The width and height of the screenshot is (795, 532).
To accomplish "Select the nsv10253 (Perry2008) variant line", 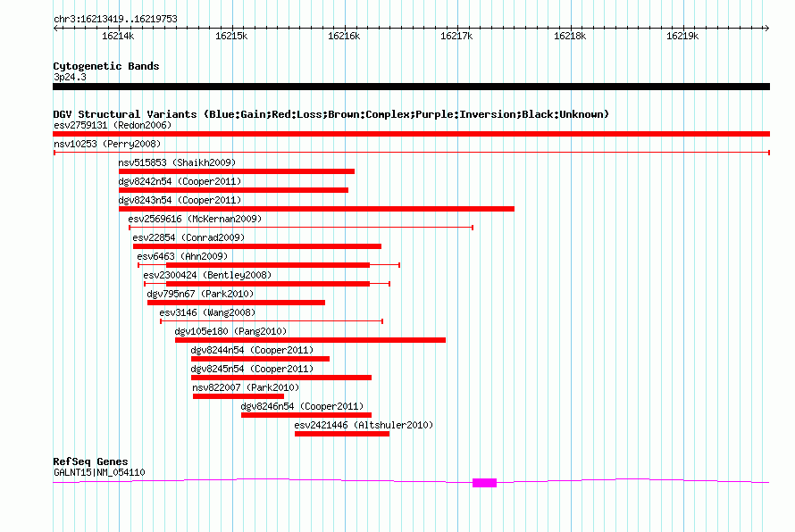I will [411, 153].
